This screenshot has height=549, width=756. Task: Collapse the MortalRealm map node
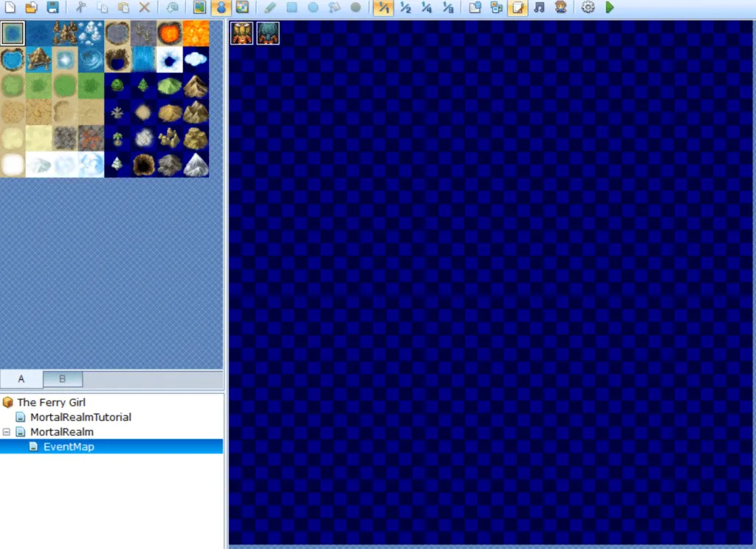[x=7, y=432]
